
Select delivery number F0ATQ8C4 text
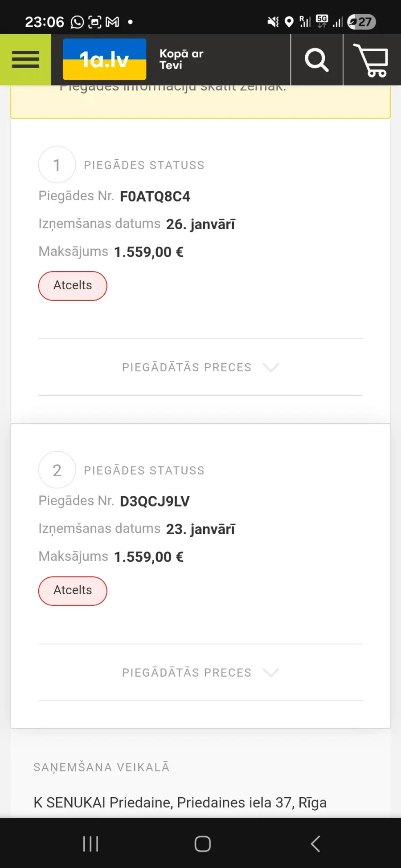point(155,196)
